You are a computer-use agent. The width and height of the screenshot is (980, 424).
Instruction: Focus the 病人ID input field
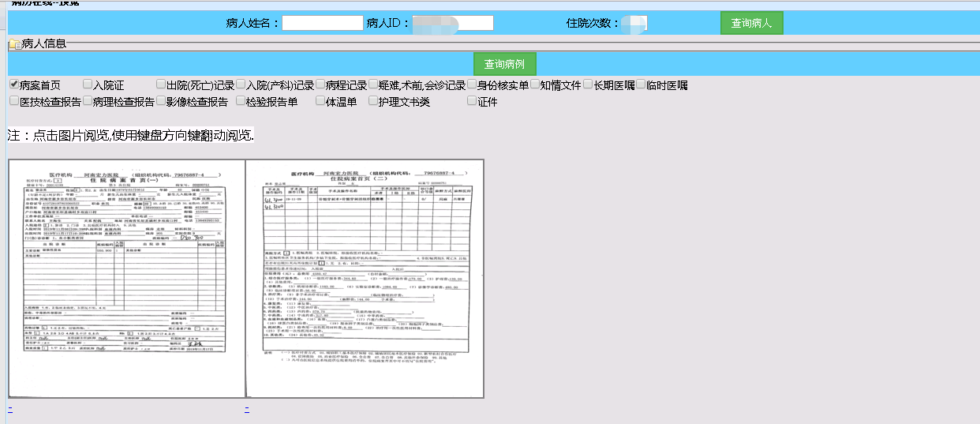pos(452,23)
